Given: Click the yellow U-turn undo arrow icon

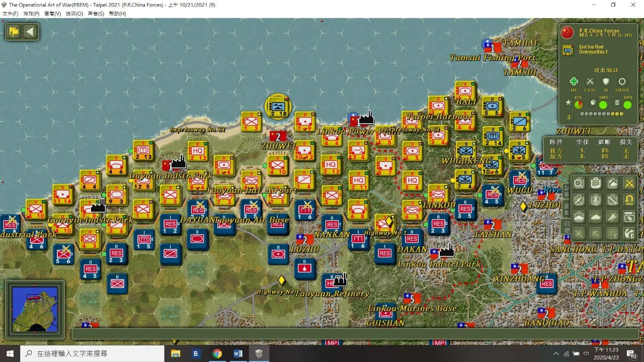Looking at the screenshot, I should [x=629, y=200].
